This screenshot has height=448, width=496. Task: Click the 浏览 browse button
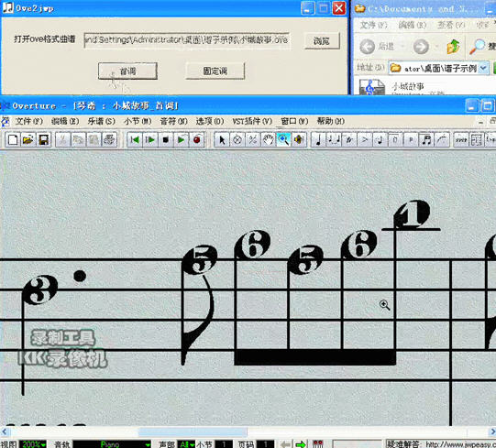322,41
